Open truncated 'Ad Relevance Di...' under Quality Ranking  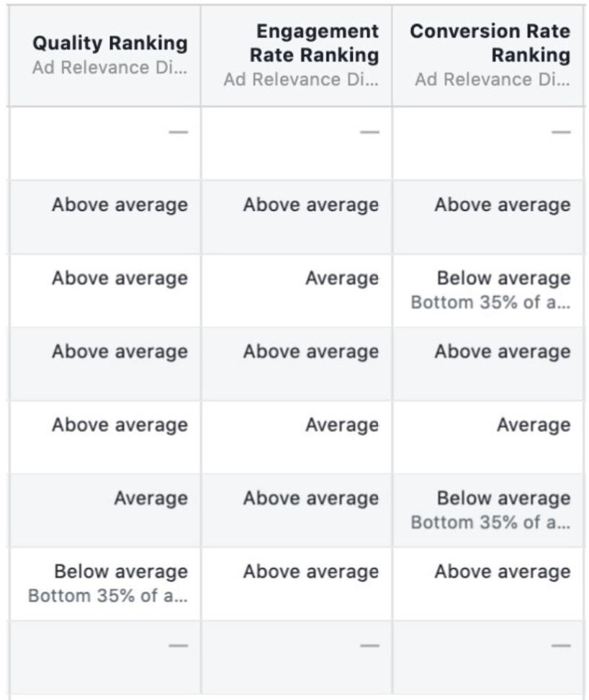pos(109,68)
